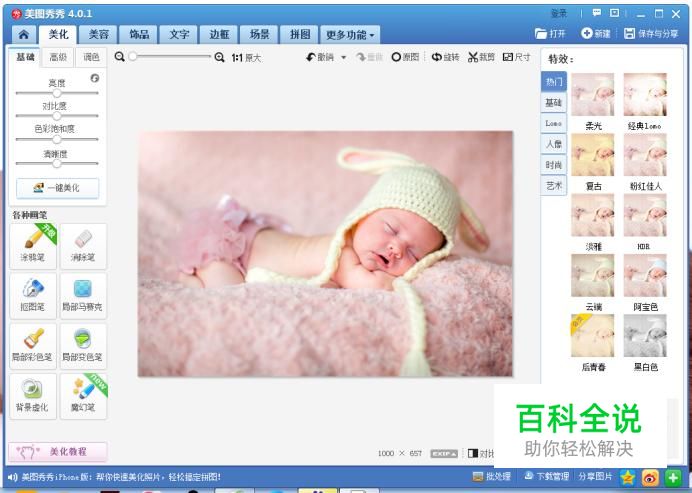The image size is (692, 493).
Task: Choose the 抠图笔 cutout tool
Action: [33, 296]
